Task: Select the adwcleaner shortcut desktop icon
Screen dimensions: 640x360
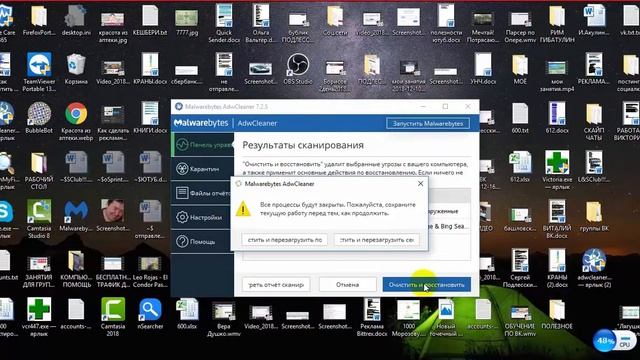Action: [594, 269]
